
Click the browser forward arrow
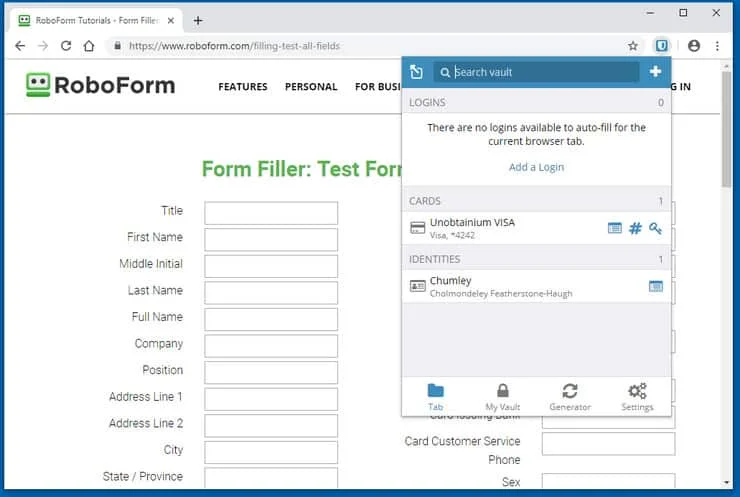pos(43,46)
